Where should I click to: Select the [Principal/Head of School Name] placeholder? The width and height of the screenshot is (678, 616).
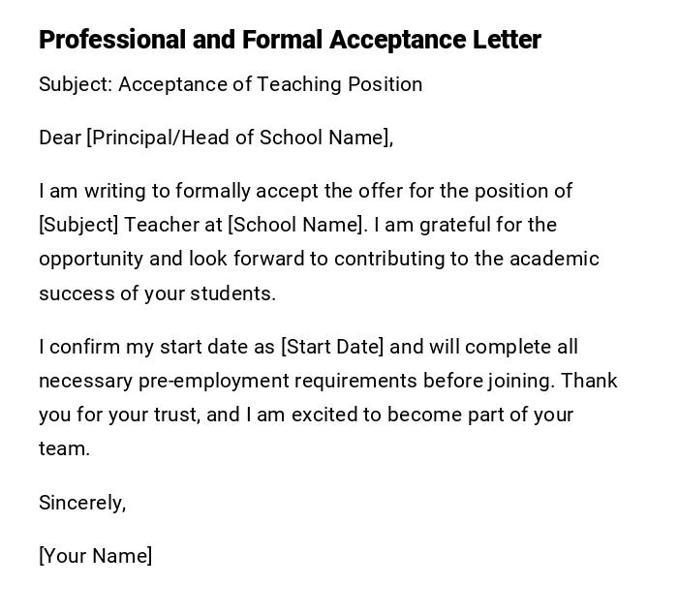pyautogui.click(x=239, y=138)
